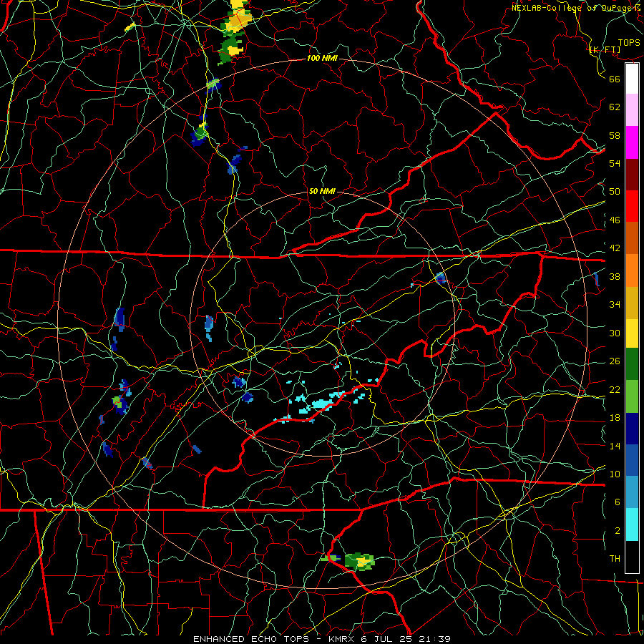The image size is (644, 644).
Task: Click the dark green legend swatch above 26
Action: 632,364
